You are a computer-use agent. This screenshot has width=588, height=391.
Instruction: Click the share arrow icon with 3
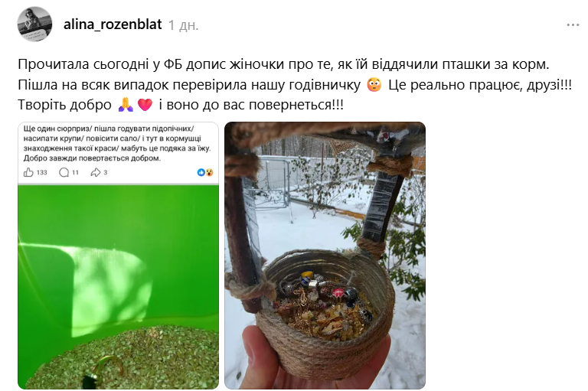pyautogui.click(x=95, y=172)
